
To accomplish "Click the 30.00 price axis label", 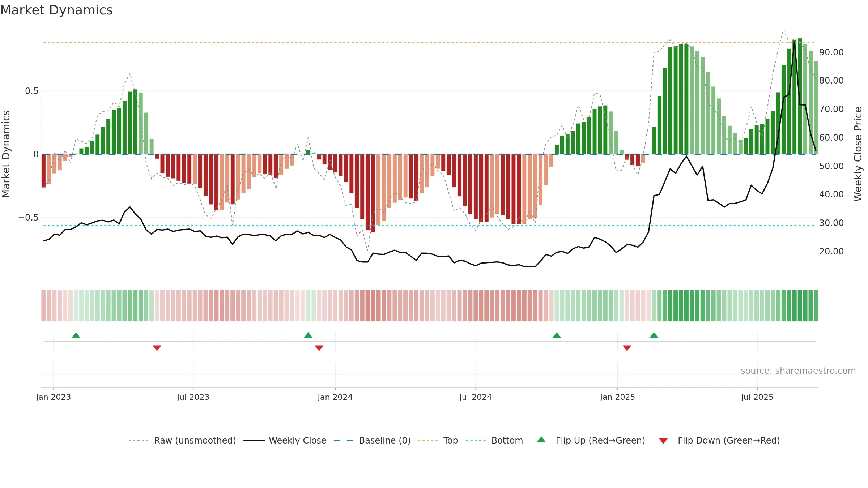I will [831, 223].
